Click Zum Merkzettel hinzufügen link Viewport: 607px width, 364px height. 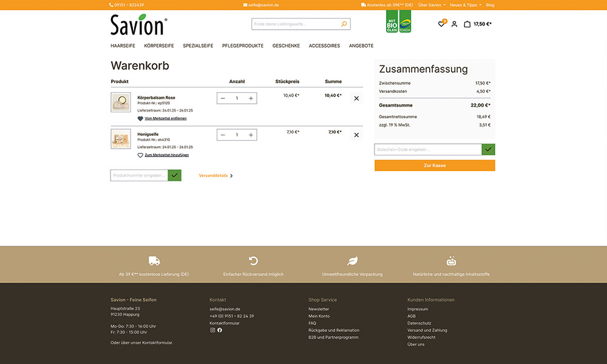click(166, 155)
